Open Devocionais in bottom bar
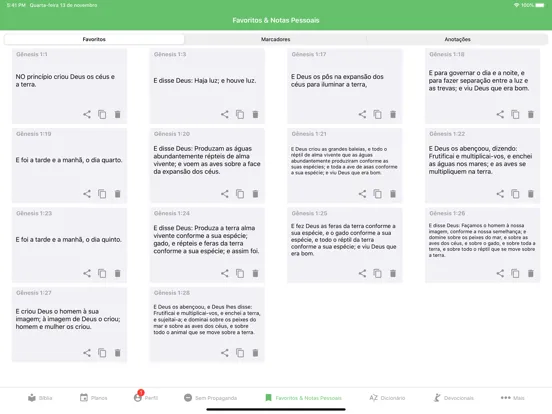This screenshot has width=552, height=414. pyautogui.click(x=453, y=398)
